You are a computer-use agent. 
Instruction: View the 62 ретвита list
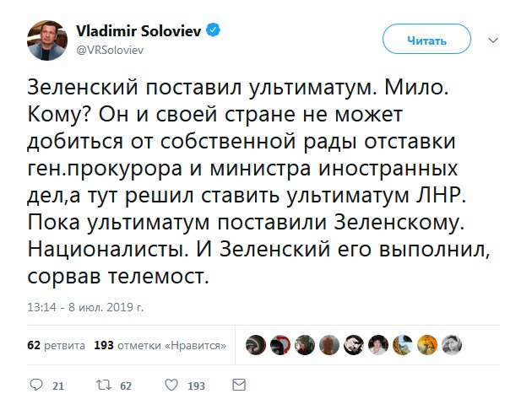point(56,345)
